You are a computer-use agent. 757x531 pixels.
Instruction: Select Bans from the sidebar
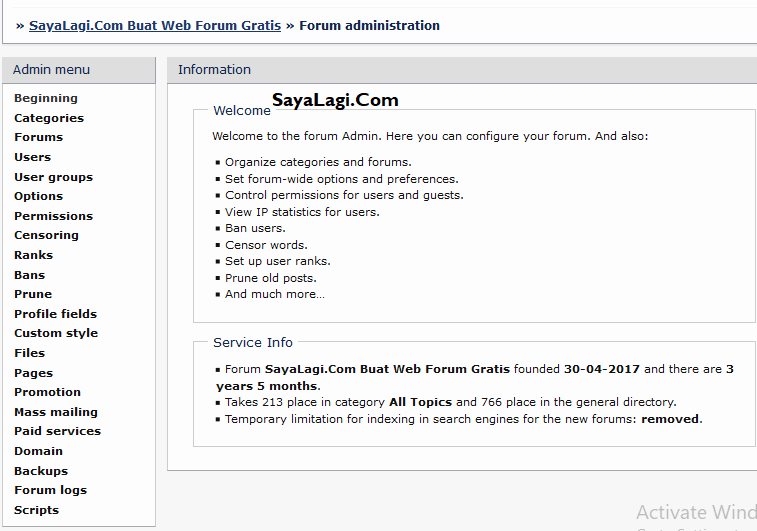(29, 275)
